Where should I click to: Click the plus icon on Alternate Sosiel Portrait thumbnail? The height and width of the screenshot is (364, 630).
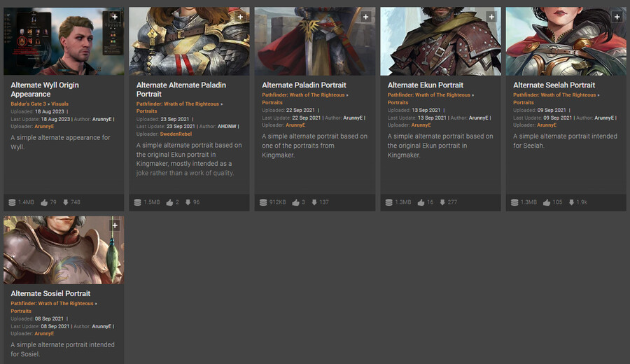115,225
